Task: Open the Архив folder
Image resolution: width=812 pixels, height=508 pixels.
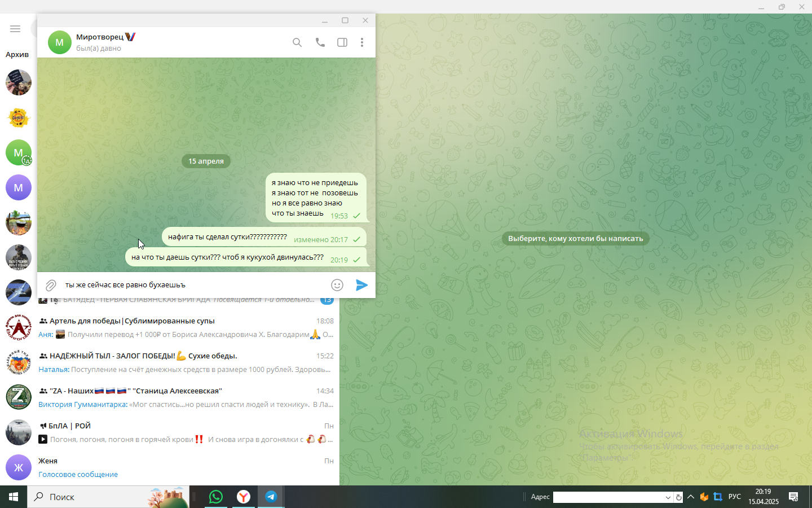Action: pyautogui.click(x=17, y=55)
